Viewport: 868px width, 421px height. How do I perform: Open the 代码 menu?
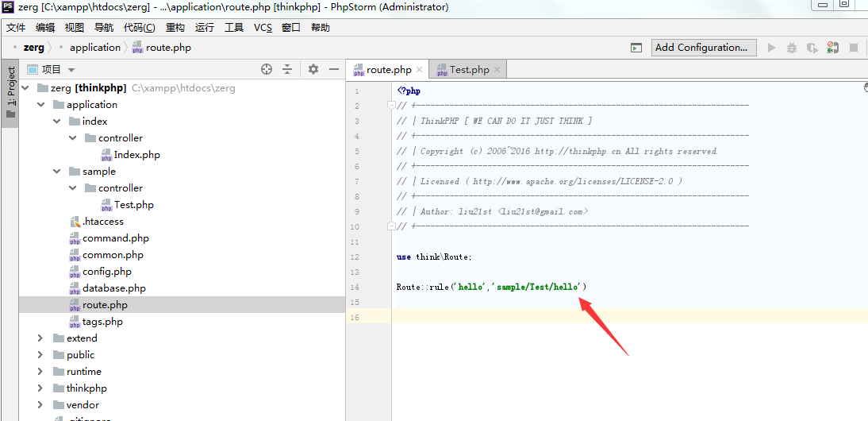140,28
